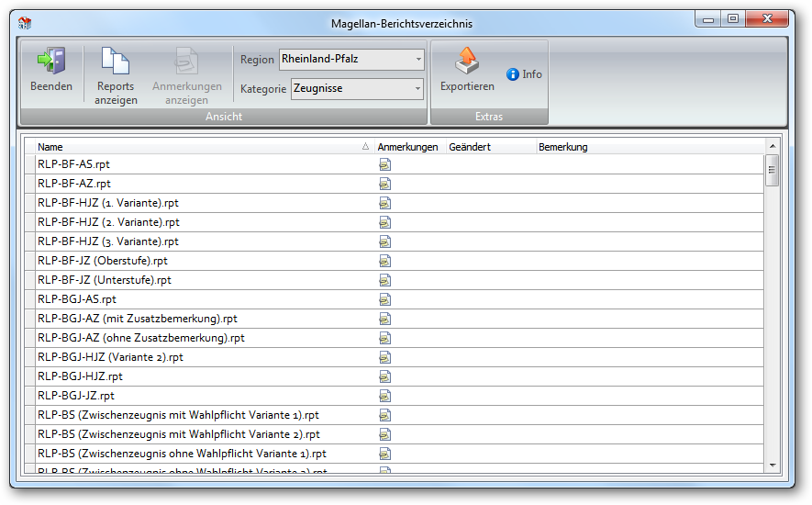Open annotation icon for RLP-BF-JZ (Oberstufe).rpt
The image size is (812, 505).
click(x=384, y=262)
